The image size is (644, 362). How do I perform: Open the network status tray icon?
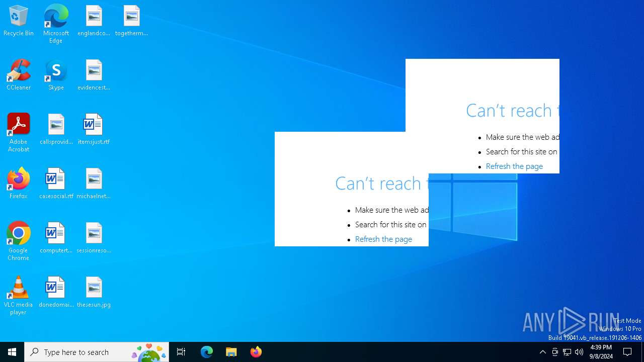point(567,352)
